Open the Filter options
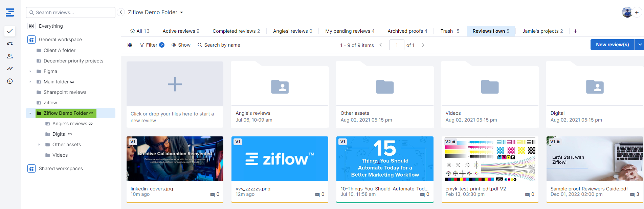Viewport: 644px width, 209px height. [152, 45]
